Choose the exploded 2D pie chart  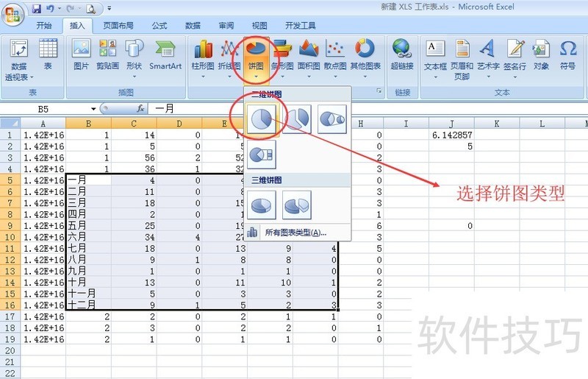click(x=297, y=119)
